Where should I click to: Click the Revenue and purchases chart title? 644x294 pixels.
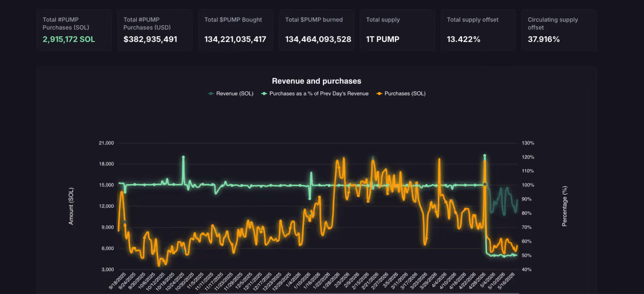[x=317, y=81]
